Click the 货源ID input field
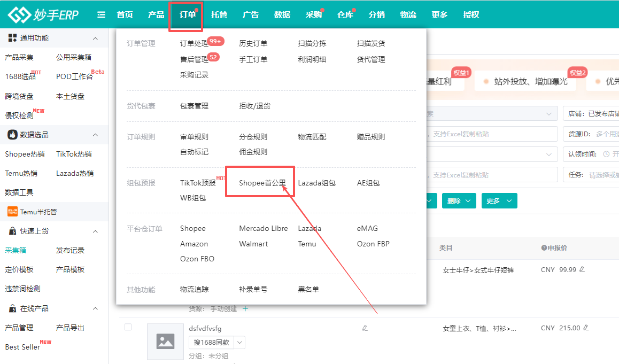 tap(591, 134)
